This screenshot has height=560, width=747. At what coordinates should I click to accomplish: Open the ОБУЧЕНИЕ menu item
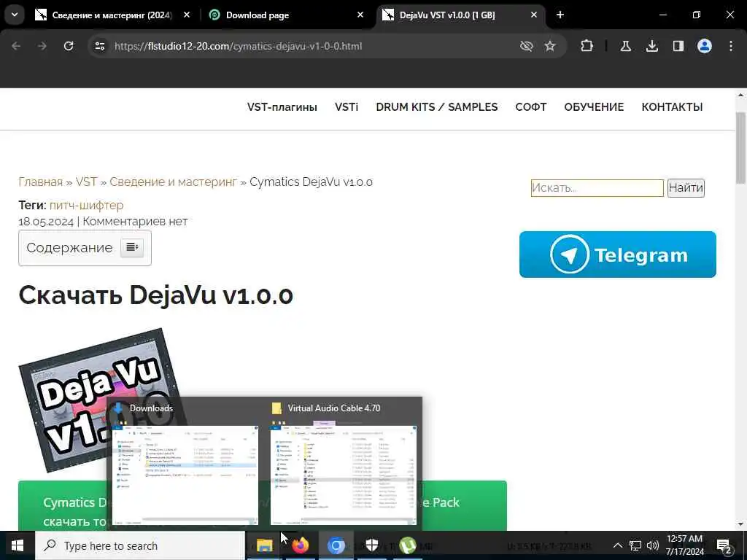[594, 107]
